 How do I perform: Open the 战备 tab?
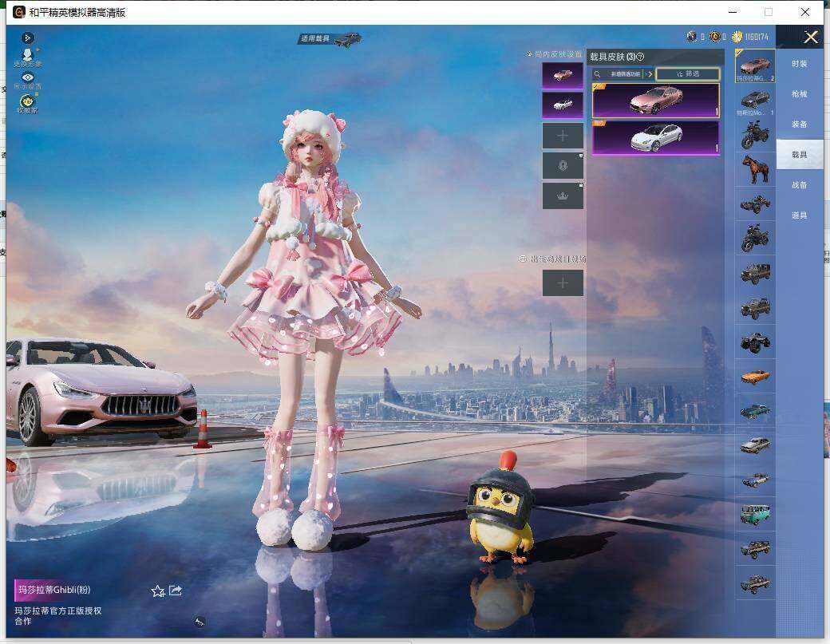800,184
